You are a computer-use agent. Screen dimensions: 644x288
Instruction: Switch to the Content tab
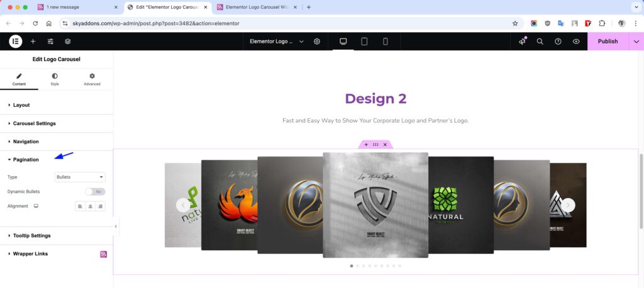pyautogui.click(x=19, y=79)
